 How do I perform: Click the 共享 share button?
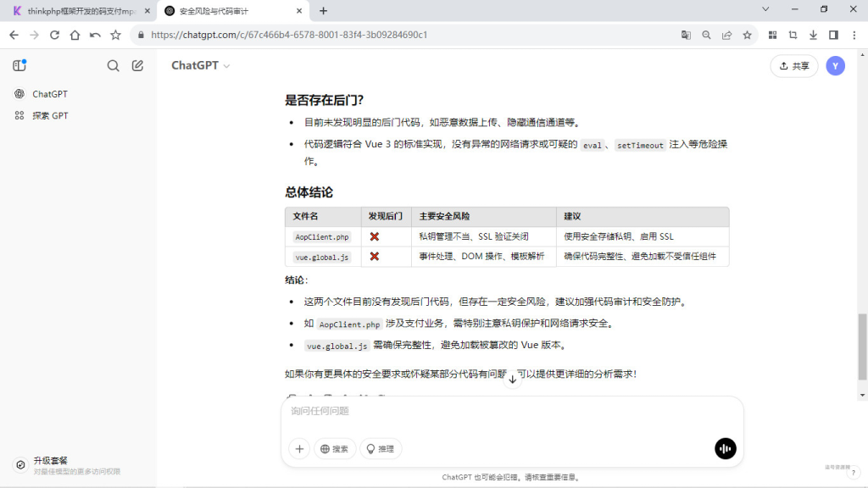[793, 66]
